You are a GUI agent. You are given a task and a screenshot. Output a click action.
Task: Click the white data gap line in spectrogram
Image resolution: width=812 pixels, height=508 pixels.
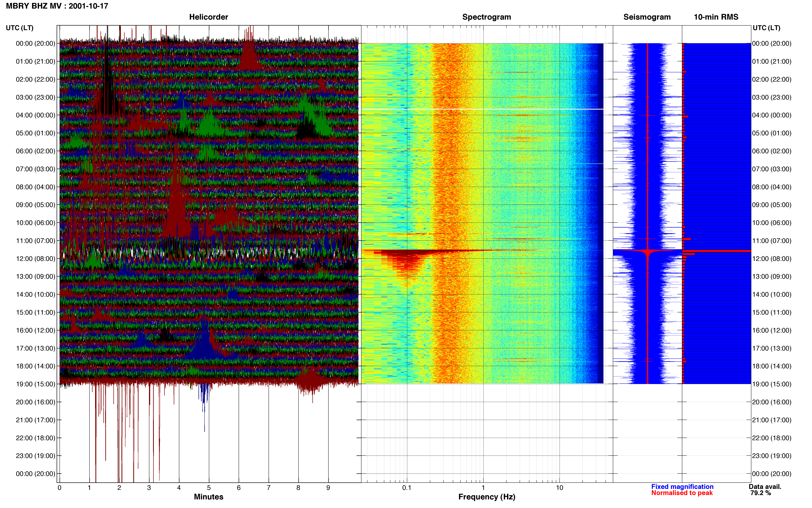tap(482, 109)
